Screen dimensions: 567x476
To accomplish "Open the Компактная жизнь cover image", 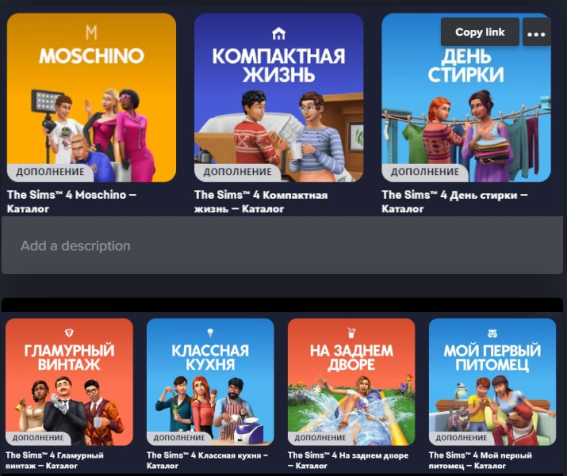I will (278, 98).
